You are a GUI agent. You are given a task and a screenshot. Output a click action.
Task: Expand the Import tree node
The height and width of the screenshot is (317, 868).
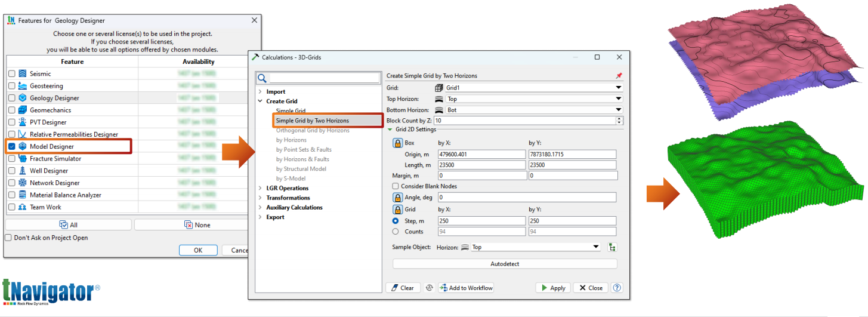tap(260, 91)
